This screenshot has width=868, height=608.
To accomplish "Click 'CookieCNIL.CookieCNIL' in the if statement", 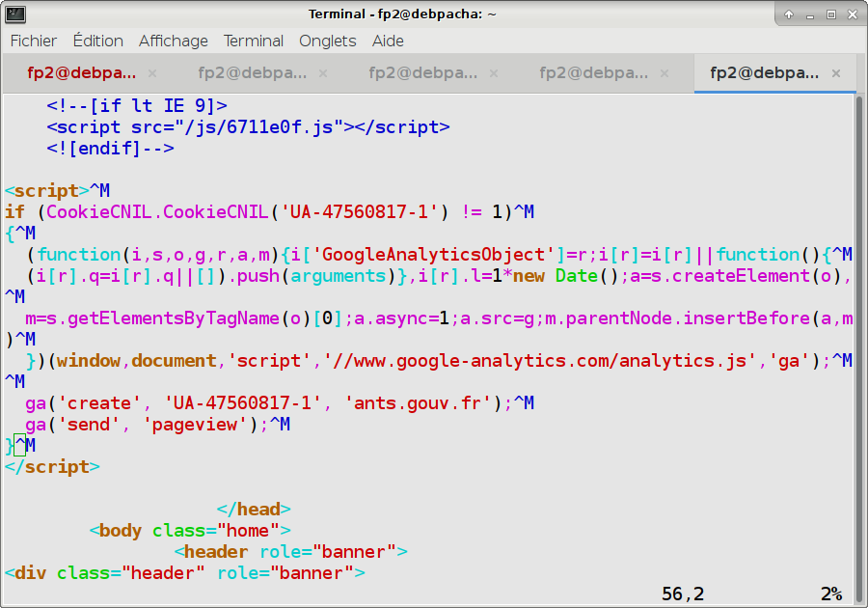I will [x=157, y=212].
